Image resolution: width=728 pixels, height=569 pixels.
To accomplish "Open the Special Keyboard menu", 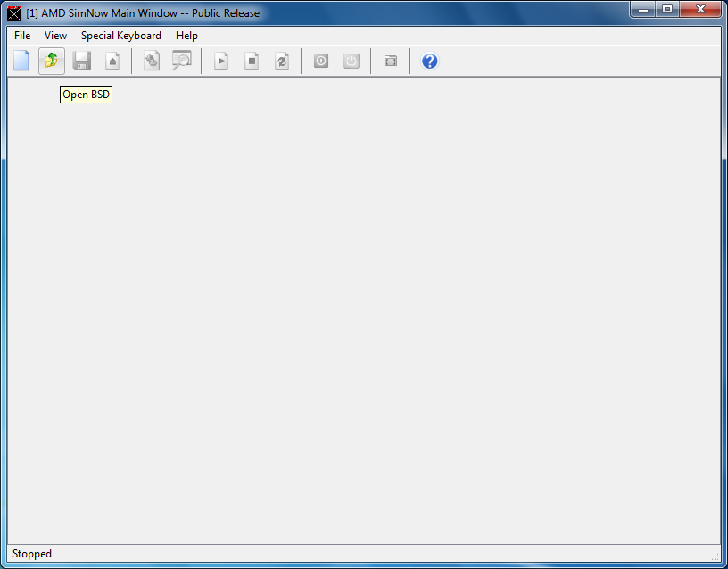I will (121, 36).
